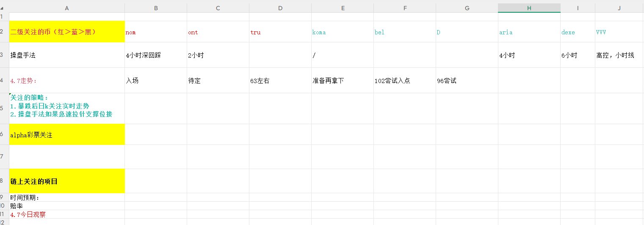Click yellow cell "链上关注的项目"
This screenshot has height=225, width=644.
pos(67,181)
